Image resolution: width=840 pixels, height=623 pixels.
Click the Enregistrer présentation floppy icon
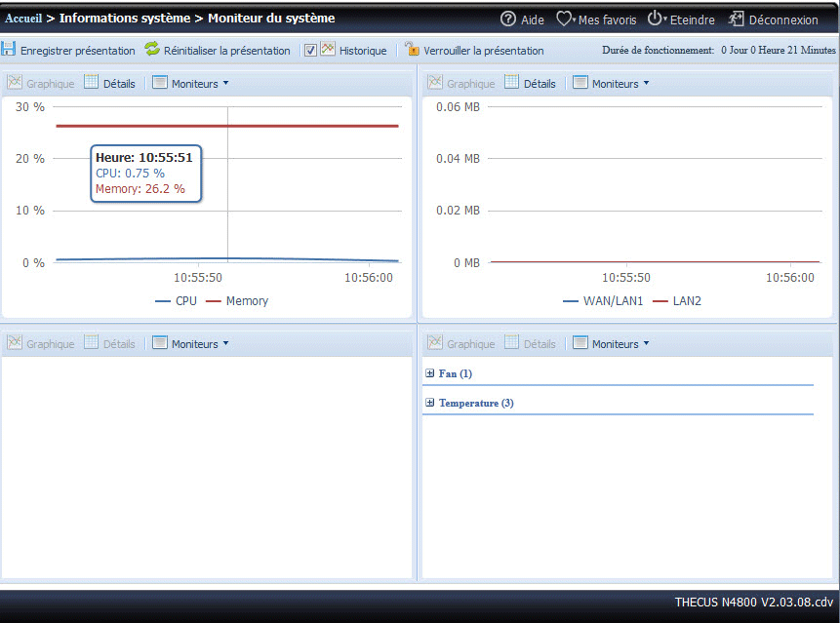[9, 49]
